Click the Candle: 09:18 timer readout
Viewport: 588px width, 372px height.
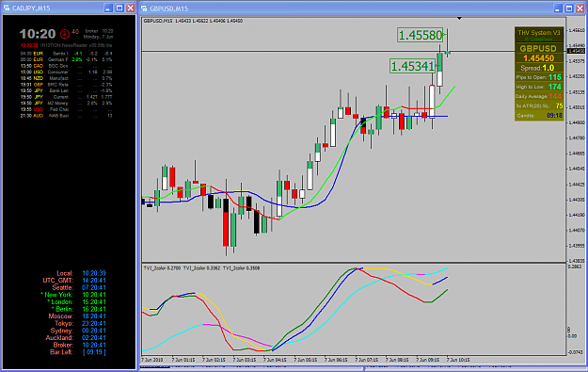click(x=539, y=116)
